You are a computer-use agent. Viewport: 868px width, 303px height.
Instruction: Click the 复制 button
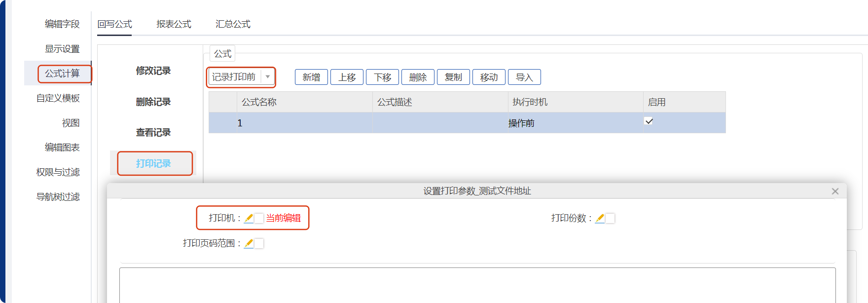click(453, 77)
